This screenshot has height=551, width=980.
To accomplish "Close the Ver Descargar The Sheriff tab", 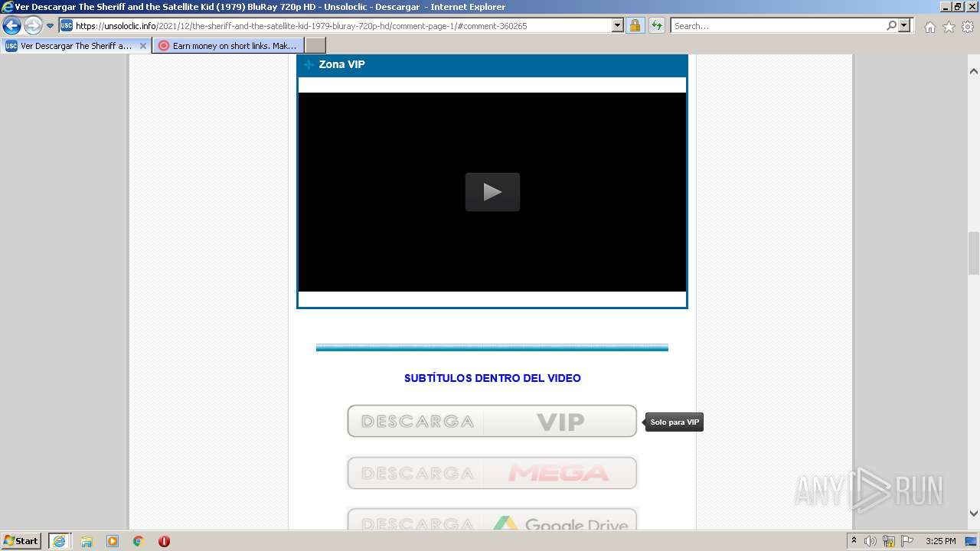I will tap(142, 46).
